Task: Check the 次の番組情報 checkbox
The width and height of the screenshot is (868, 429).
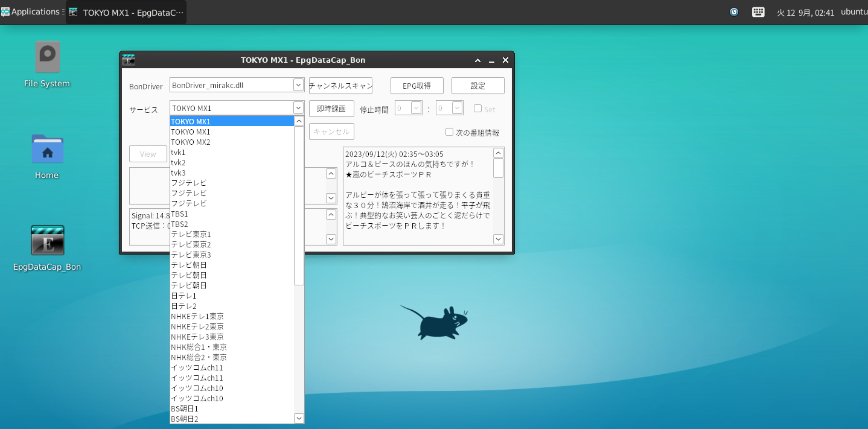Action: [449, 132]
